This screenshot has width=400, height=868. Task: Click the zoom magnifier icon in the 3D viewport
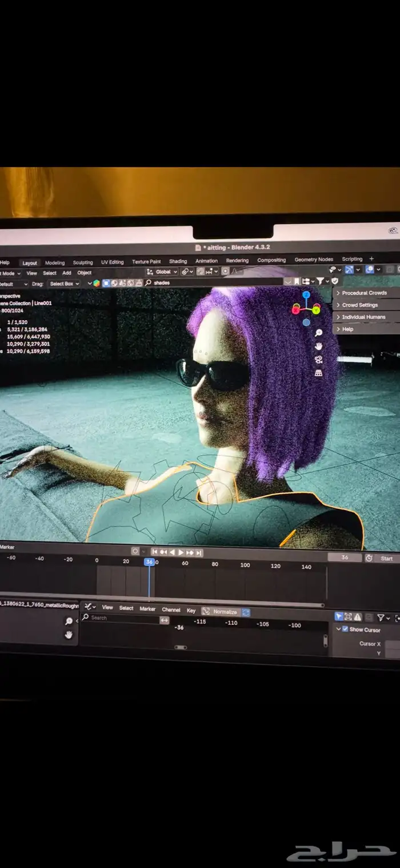(x=318, y=333)
